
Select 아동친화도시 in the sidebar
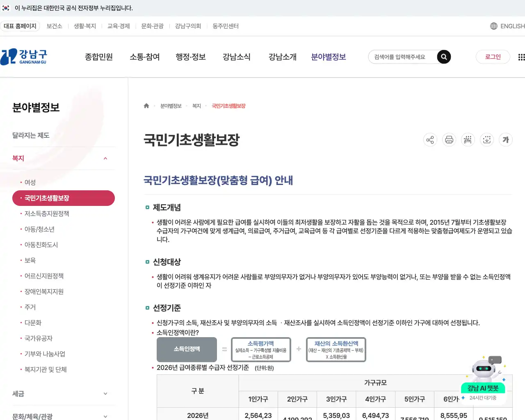41,245
